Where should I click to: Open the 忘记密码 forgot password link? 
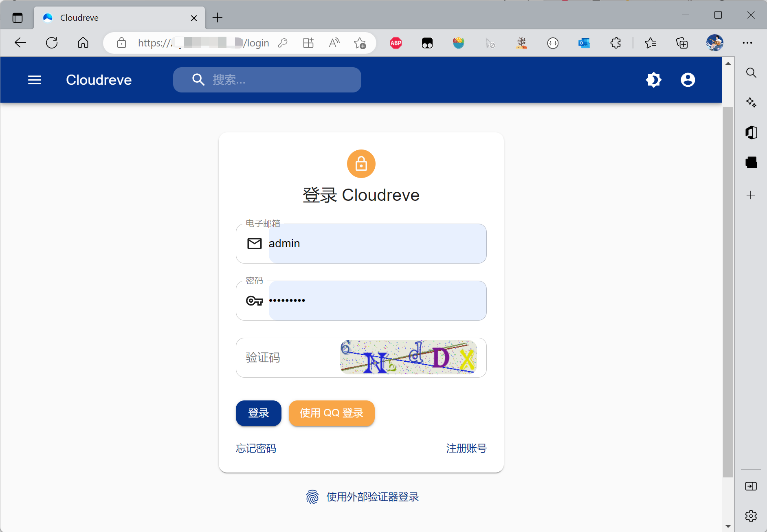[x=256, y=448]
